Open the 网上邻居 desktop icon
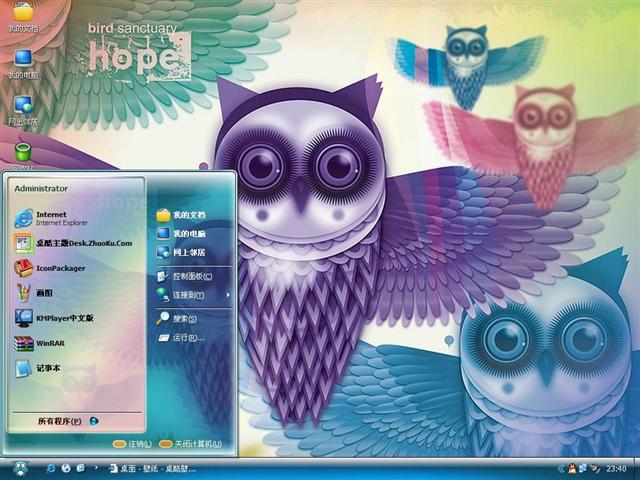The width and height of the screenshot is (640, 480). pos(23,110)
